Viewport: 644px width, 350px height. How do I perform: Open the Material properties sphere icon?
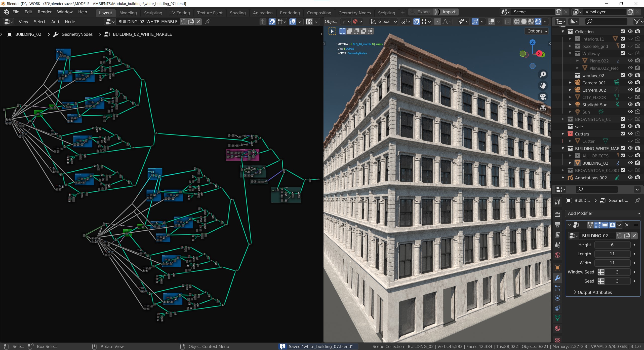point(557,328)
